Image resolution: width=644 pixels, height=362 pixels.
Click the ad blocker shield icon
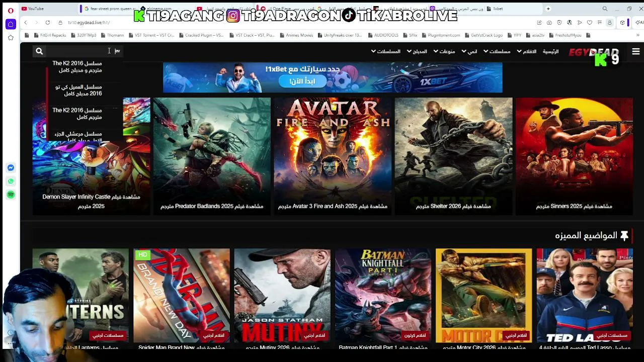tap(559, 23)
